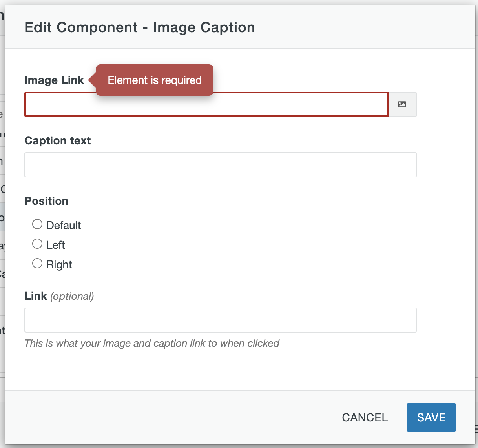
Task: Click the 'Edit Component - Image Caption' title
Action: coord(139,27)
